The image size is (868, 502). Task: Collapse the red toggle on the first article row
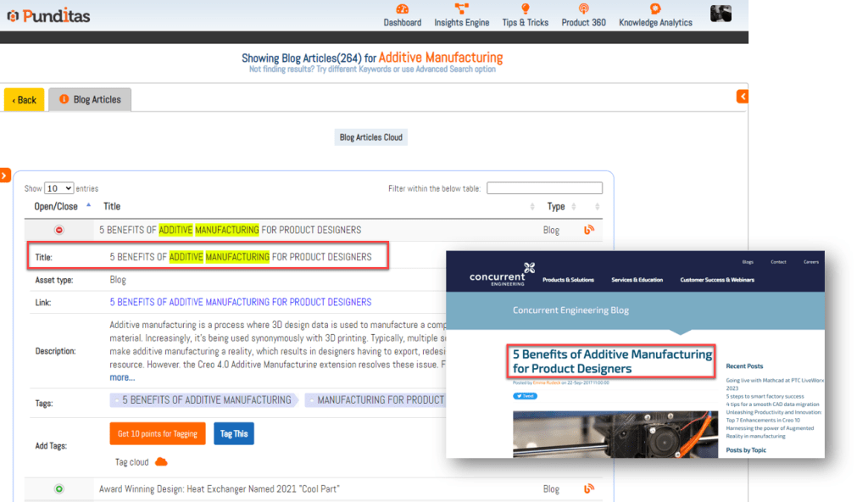click(x=59, y=230)
